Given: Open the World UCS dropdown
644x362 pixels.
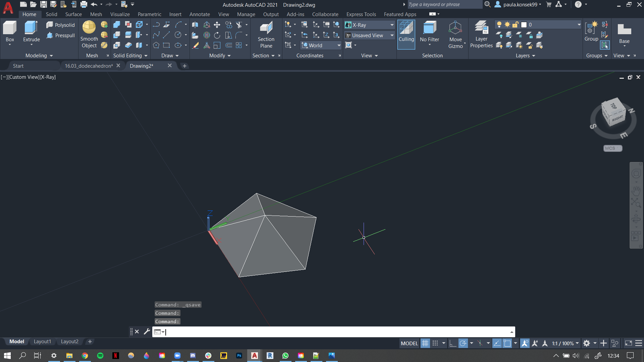Looking at the screenshot, I should (321, 45).
